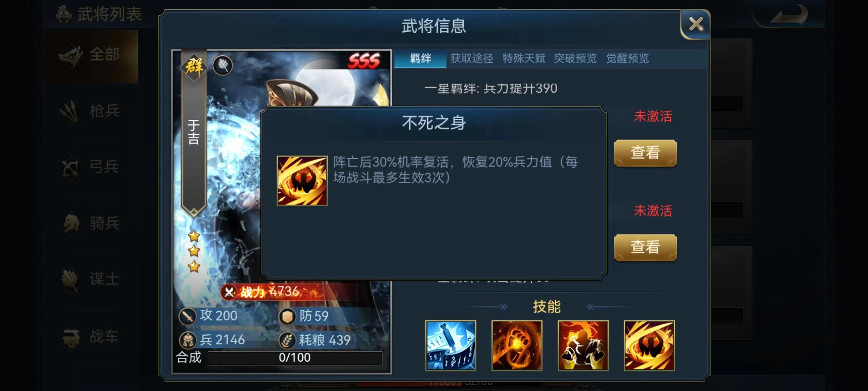Select the fiery fist skill icon
Screen dimensions: 868x391
click(517, 345)
